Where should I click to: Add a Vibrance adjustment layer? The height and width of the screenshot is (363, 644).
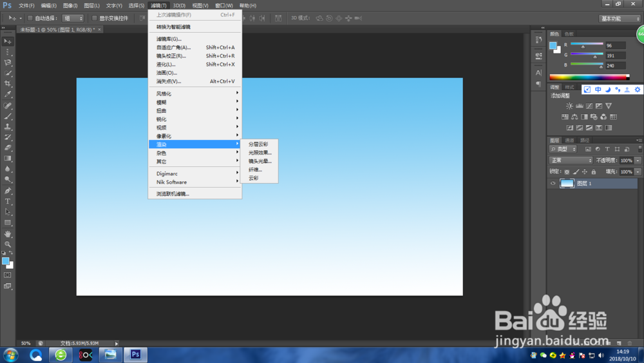coord(609,106)
